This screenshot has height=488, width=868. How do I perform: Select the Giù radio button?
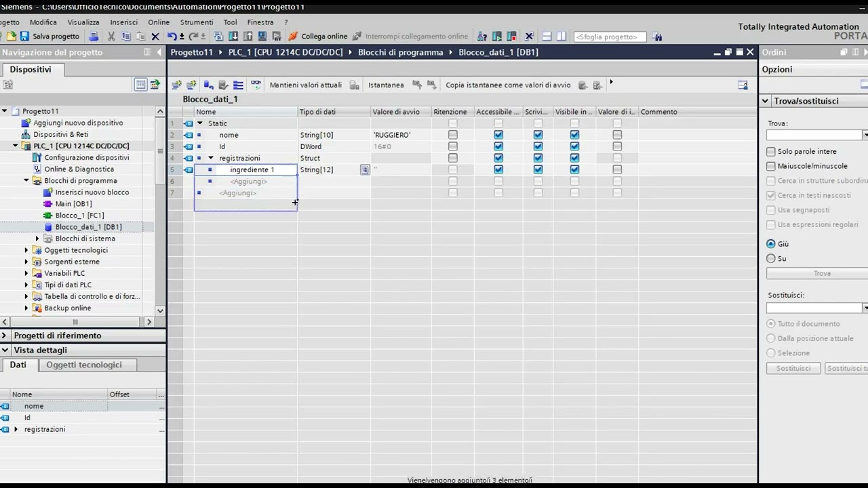771,244
